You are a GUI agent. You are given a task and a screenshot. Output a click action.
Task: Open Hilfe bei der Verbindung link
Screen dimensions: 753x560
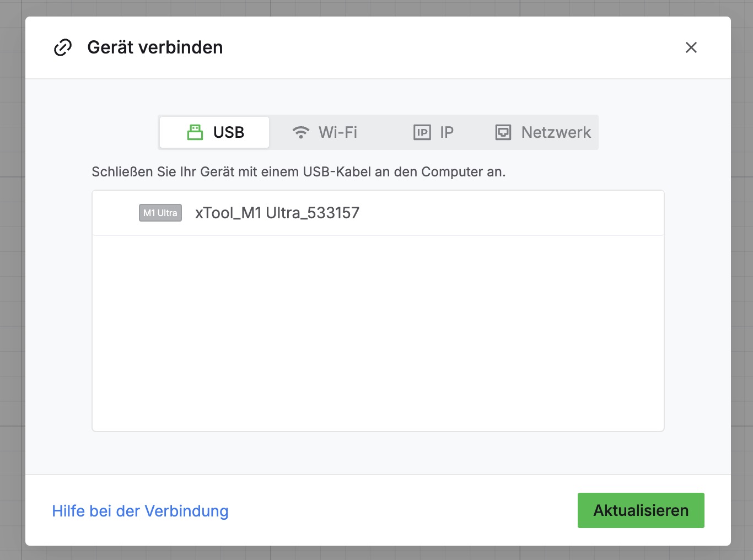[x=140, y=511]
